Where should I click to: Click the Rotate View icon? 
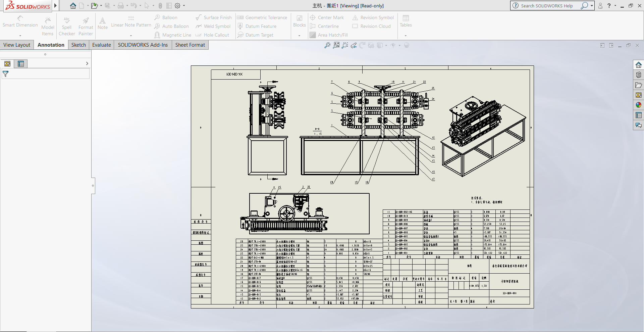[362, 45]
